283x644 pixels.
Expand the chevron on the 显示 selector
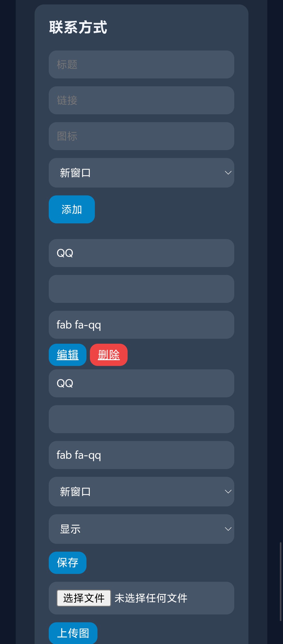pos(228,529)
